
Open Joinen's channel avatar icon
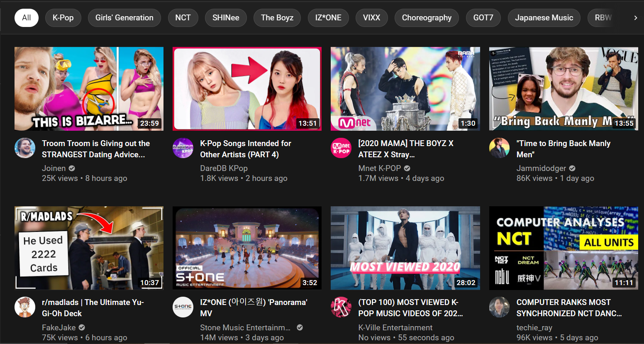click(25, 148)
